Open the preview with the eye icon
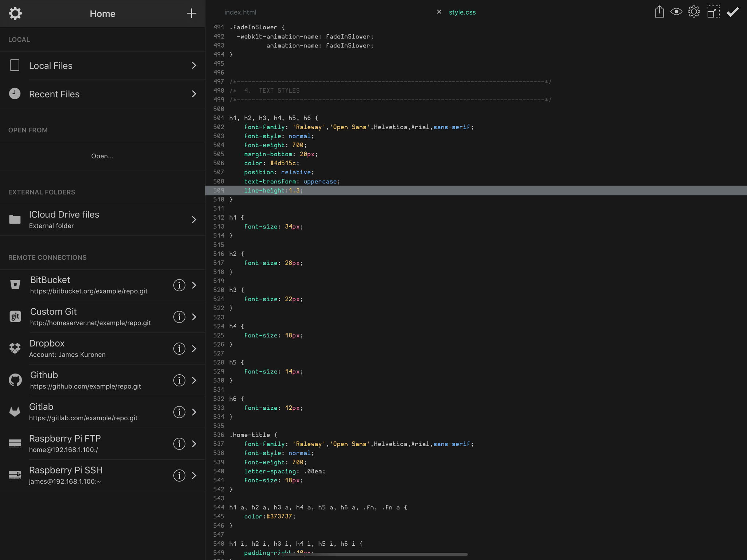This screenshot has width=747, height=560. pos(676,12)
